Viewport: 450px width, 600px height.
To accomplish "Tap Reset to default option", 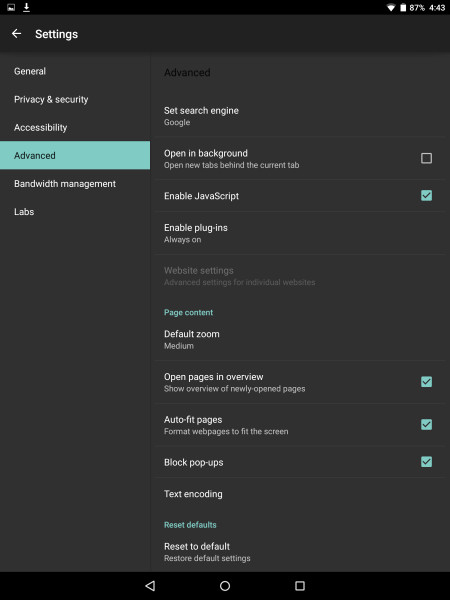I will [x=300, y=552].
